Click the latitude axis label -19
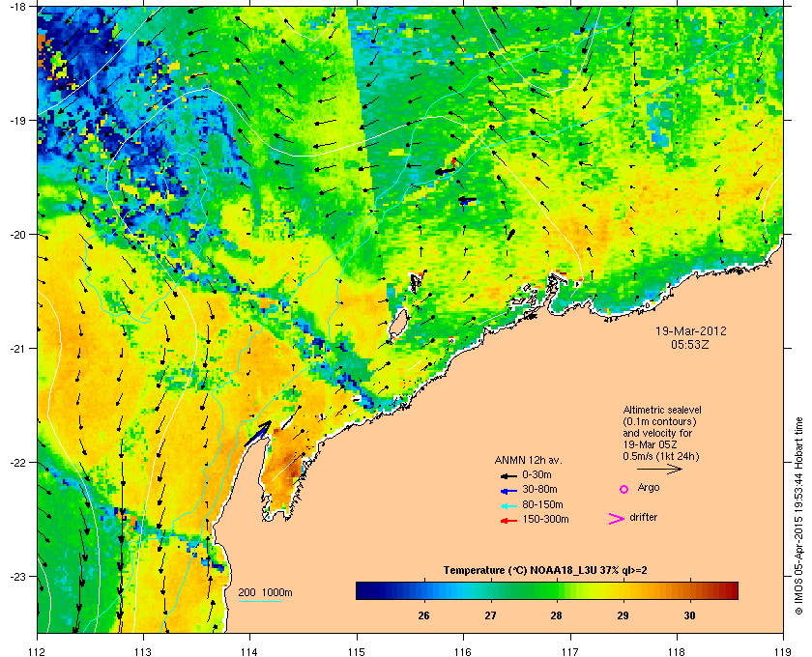The height and width of the screenshot is (657, 812). [18, 121]
